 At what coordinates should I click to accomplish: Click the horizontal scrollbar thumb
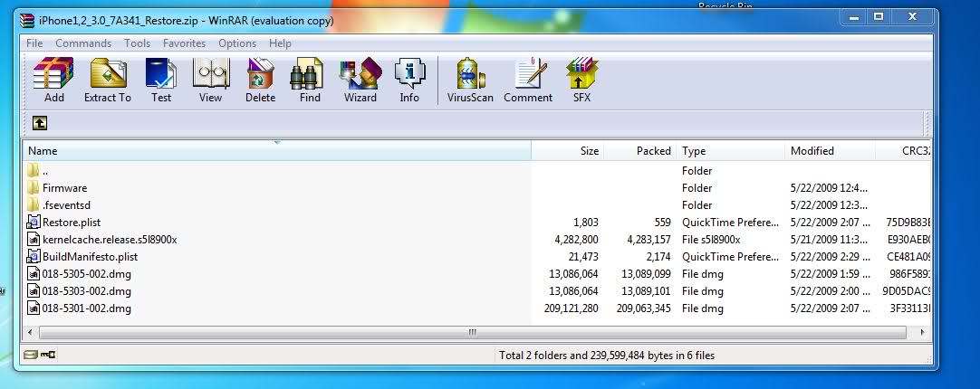(472, 332)
